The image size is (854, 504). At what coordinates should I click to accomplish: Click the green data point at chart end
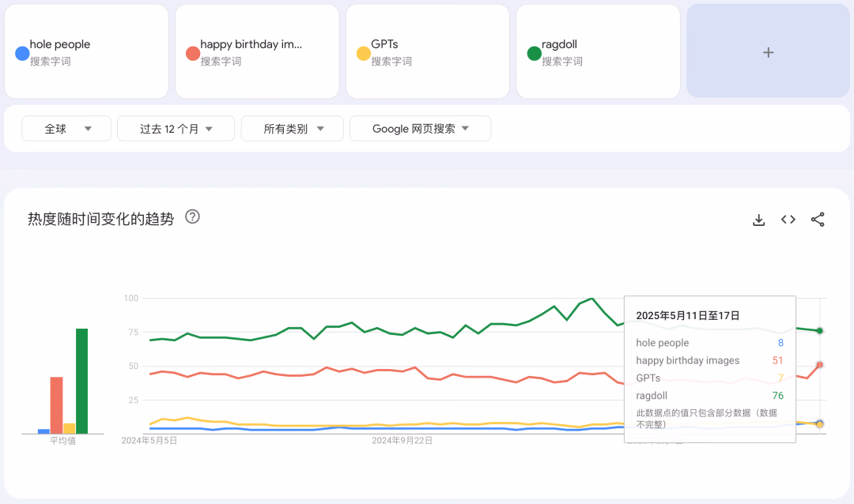pos(820,331)
